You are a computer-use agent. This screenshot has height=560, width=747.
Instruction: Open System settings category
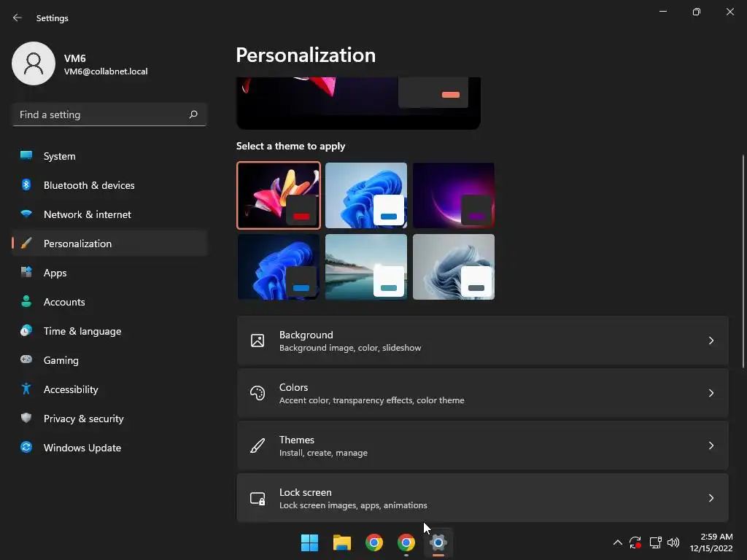[x=109, y=156]
